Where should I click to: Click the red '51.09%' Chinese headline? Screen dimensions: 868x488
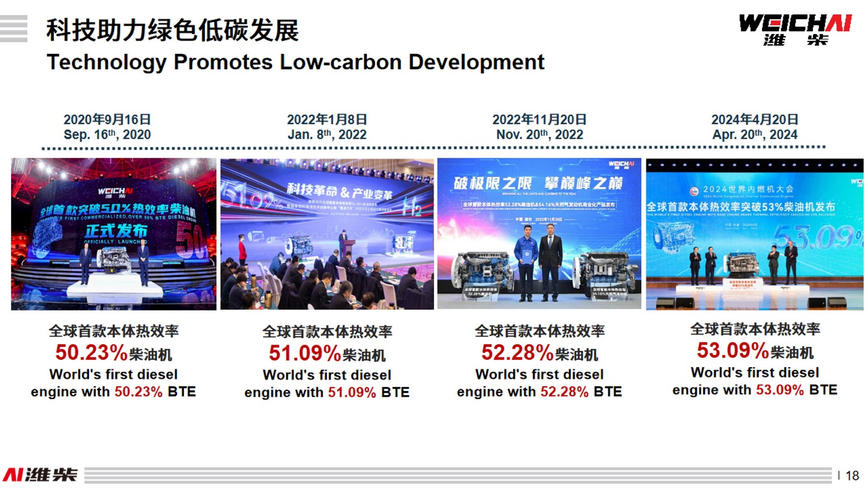click(x=304, y=353)
